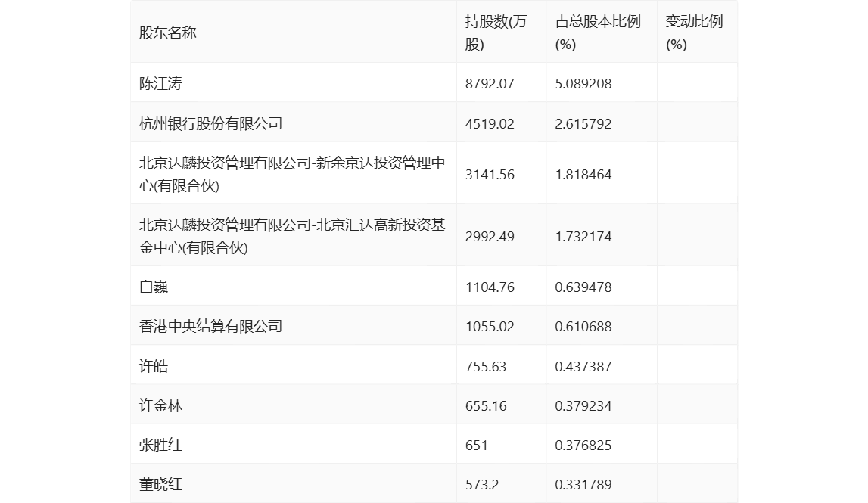
Task: Select the value 8792.07
Action: tap(490, 83)
